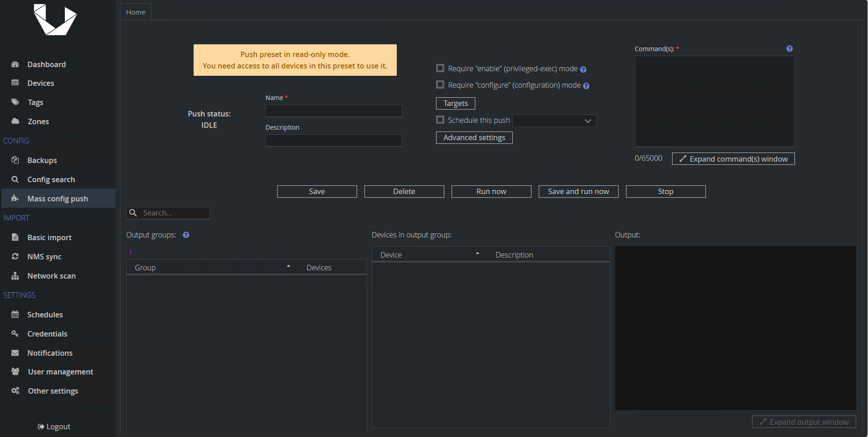Click the Output console area

coord(735,328)
